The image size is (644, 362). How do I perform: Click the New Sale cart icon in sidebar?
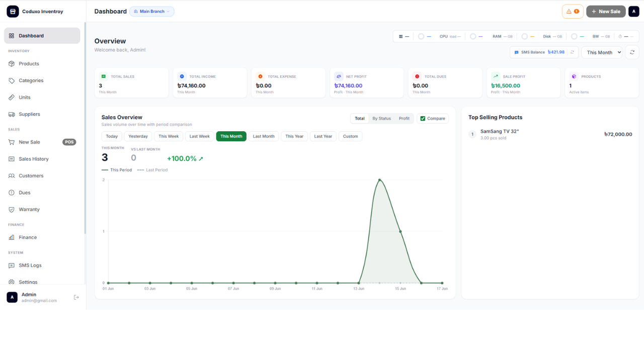[12, 142]
